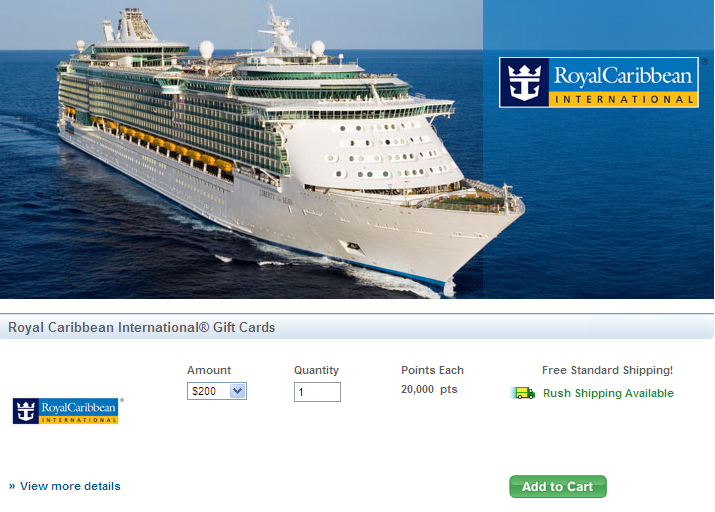The height and width of the screenshot is (512, 715).
Task: Click the 20,000 pts points value
Action: [x=429, y=389]
